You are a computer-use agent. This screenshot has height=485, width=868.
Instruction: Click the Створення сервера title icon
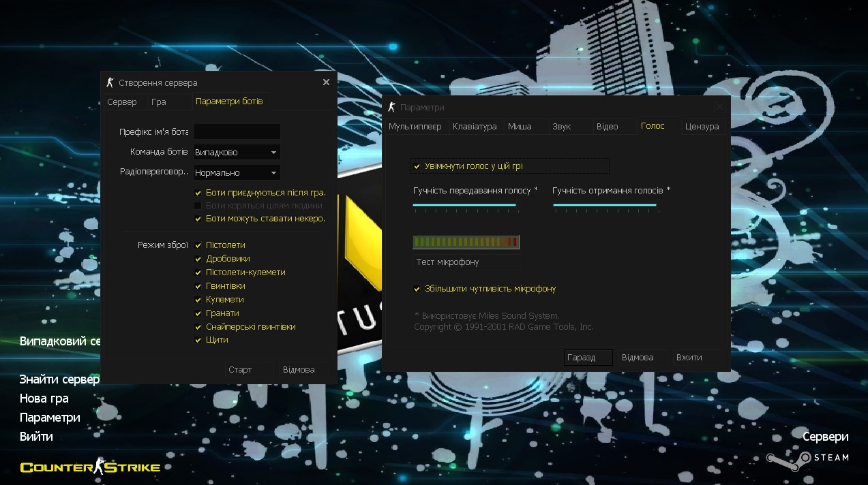tap(110, 82)
